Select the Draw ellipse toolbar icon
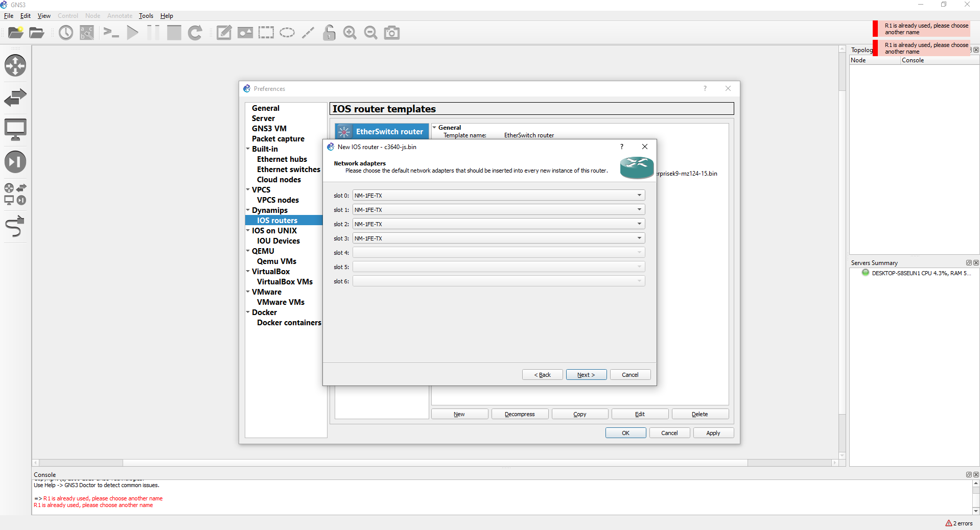 (287, 32)
